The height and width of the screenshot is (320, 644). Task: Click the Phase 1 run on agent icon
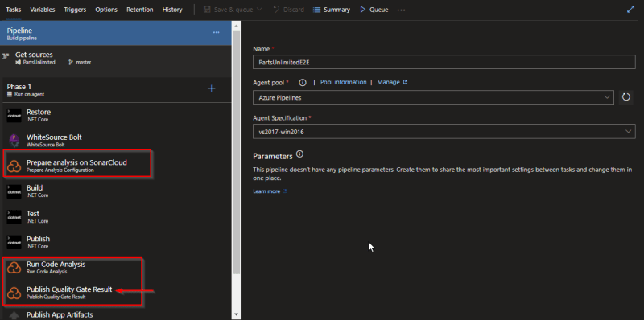click(10, 94)
